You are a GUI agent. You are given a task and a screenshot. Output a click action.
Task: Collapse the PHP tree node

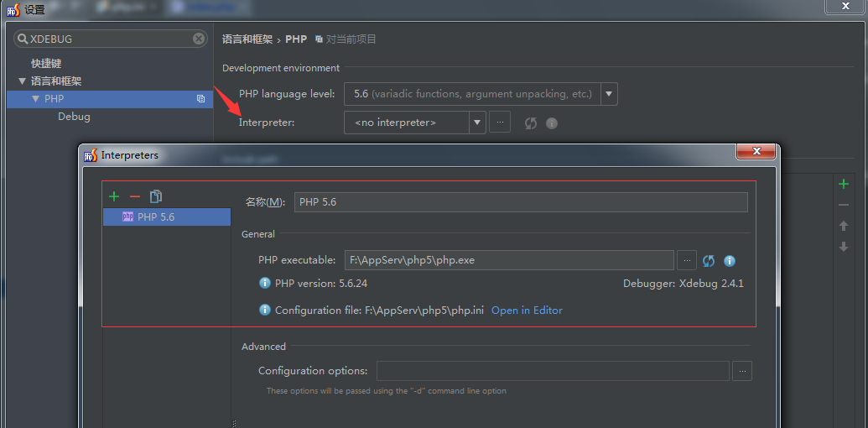[36, 99]
